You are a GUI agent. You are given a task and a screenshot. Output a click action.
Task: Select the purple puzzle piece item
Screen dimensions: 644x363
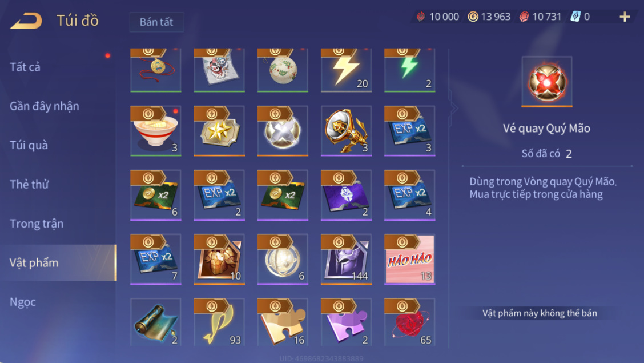click(x=346, y=322)
